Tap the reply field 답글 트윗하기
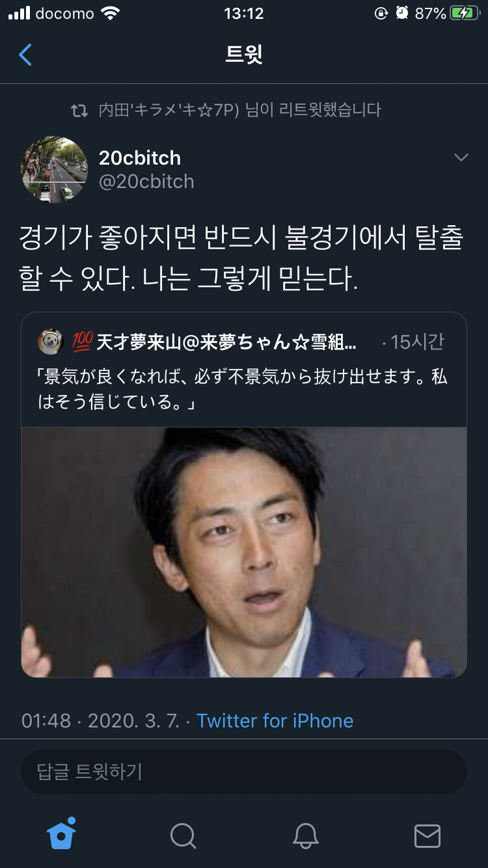 [244, 771]
